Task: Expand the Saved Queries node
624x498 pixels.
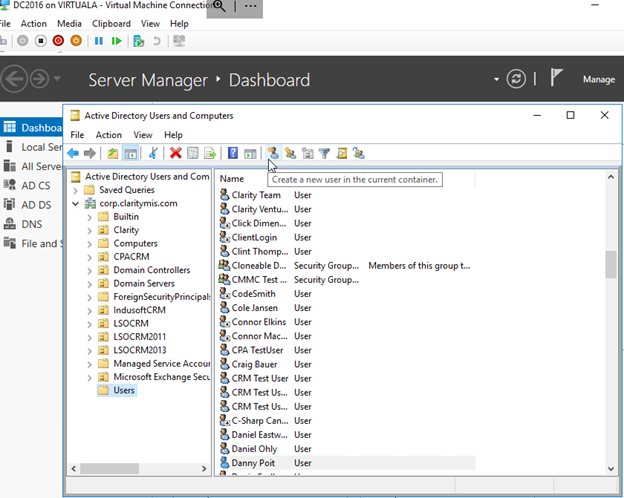Action: click(75, 191)
